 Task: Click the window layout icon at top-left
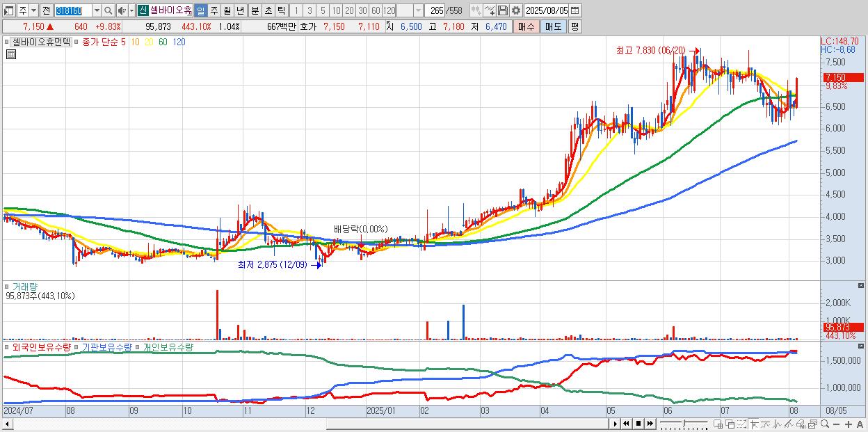coord(8,10)
